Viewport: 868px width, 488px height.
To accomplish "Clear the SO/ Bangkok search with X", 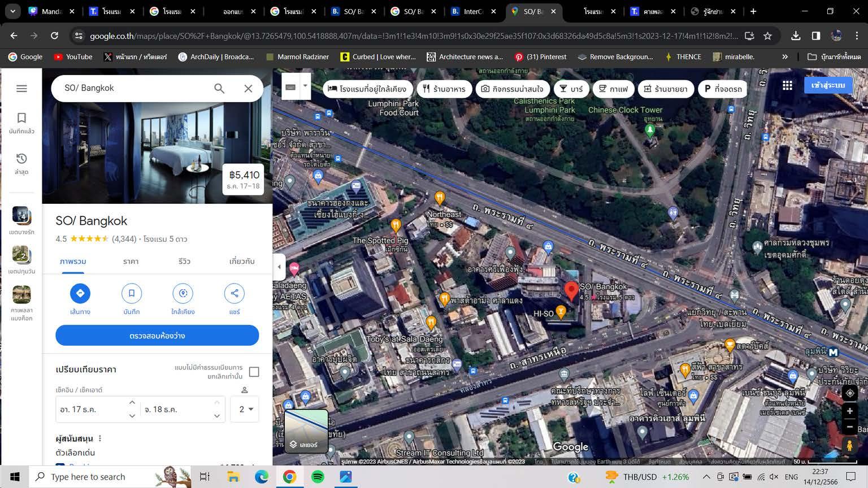I will (x=248, y=88).
